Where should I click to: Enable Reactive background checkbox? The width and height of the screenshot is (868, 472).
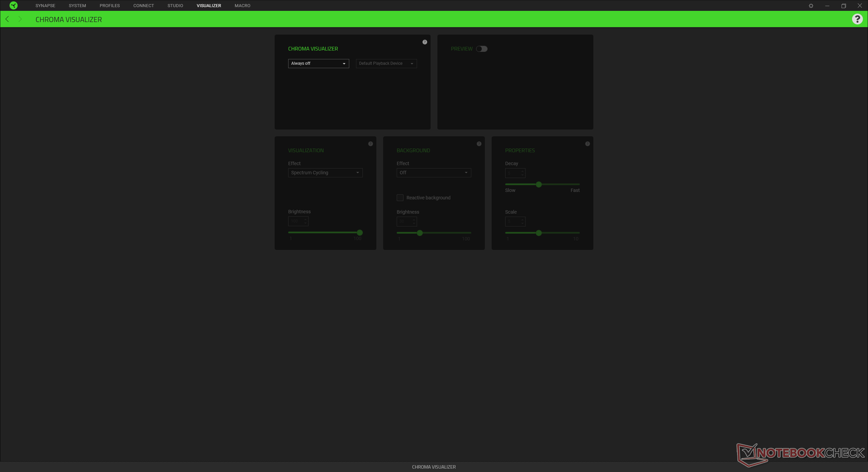[400, 198]
